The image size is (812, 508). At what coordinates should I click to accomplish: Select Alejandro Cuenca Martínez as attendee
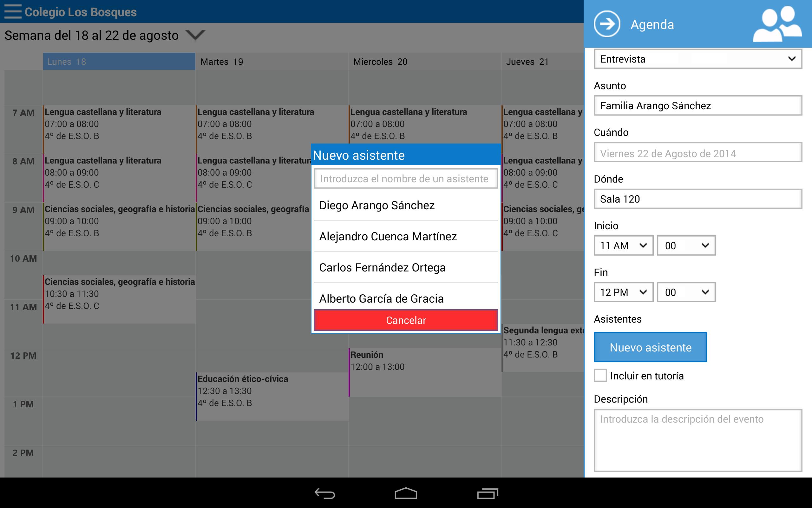coord(406,236)
